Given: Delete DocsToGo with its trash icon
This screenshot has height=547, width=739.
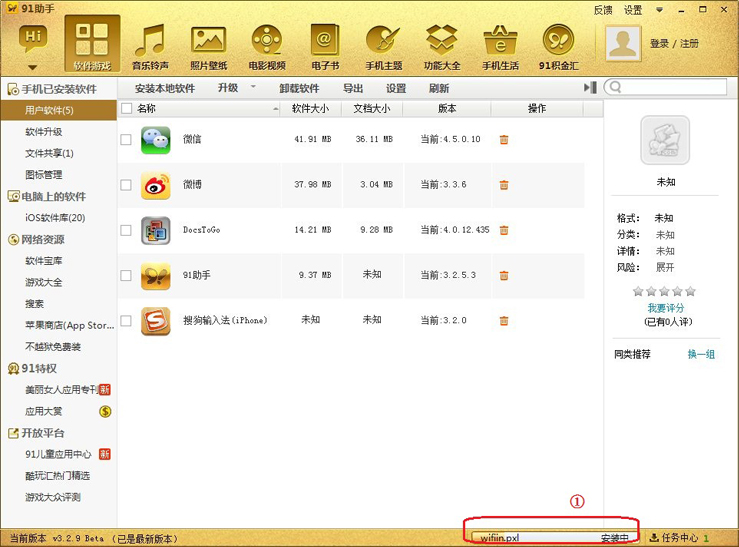Looking at the screenshot, I should point(504,230).
